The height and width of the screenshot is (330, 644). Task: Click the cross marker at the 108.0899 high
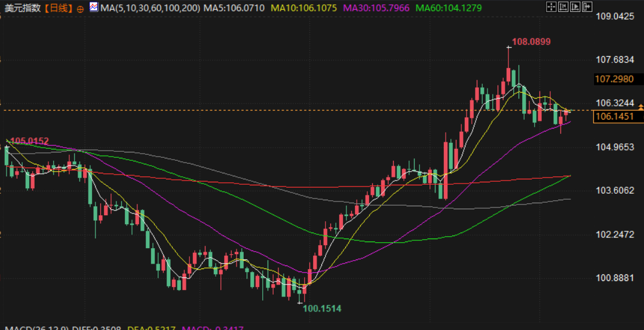point(508,47)
